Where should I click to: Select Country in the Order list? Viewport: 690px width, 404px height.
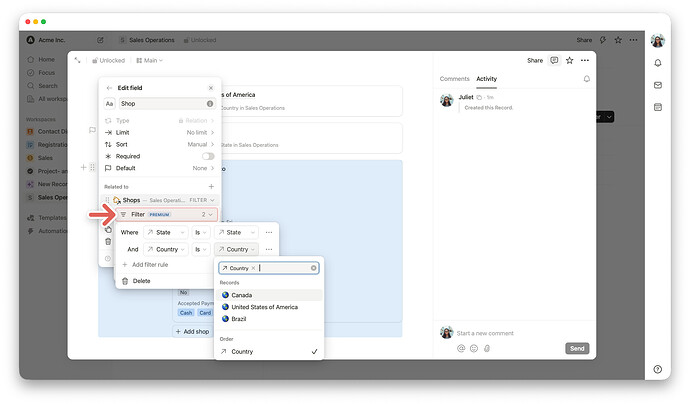[242, 352]
